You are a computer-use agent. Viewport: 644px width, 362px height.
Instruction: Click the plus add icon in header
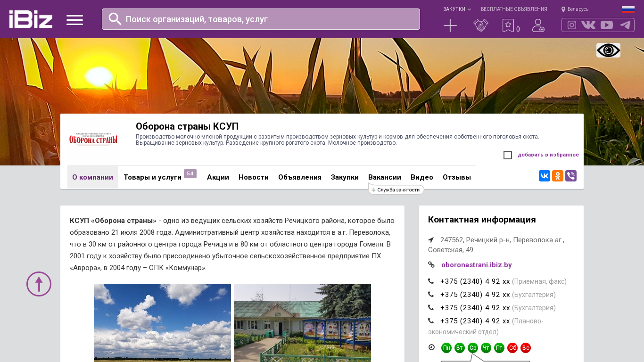point(450,25)
